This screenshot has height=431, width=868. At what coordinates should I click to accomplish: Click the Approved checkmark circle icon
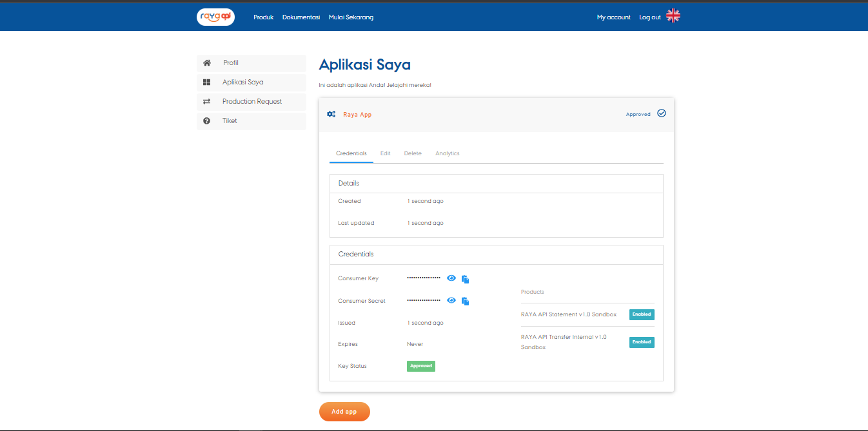coord(661,113)
